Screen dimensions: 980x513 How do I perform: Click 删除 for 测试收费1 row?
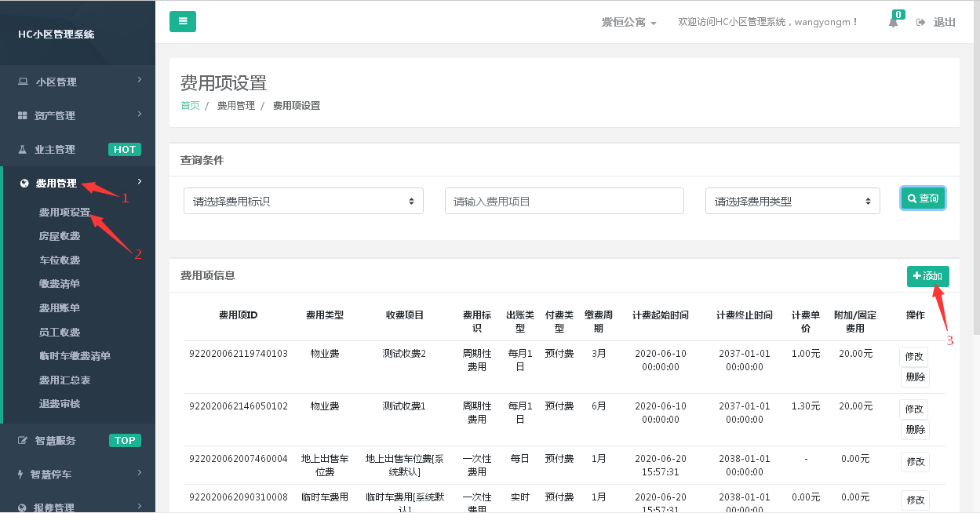click(914, 429)
